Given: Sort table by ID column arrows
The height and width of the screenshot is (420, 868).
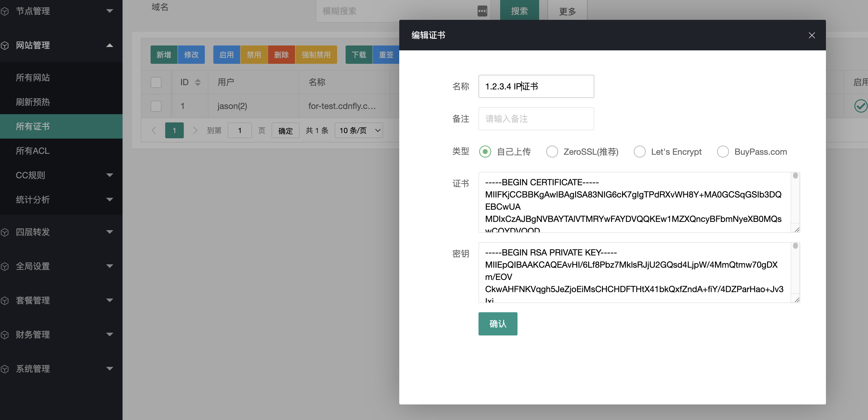Looking at the screenshot, I should pos(198,82).
